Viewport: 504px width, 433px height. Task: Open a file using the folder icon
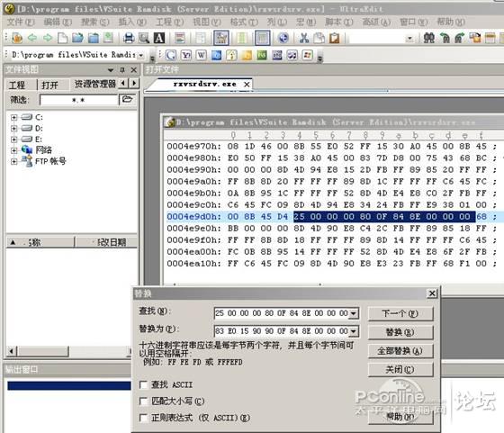77,38
